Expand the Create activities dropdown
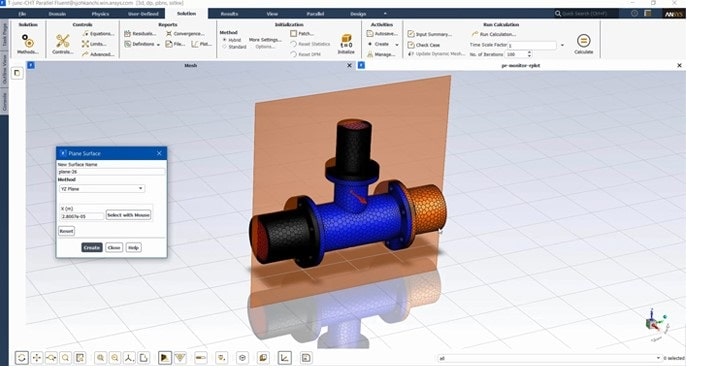This screenshot has width=705, height=392. [397, 45]
